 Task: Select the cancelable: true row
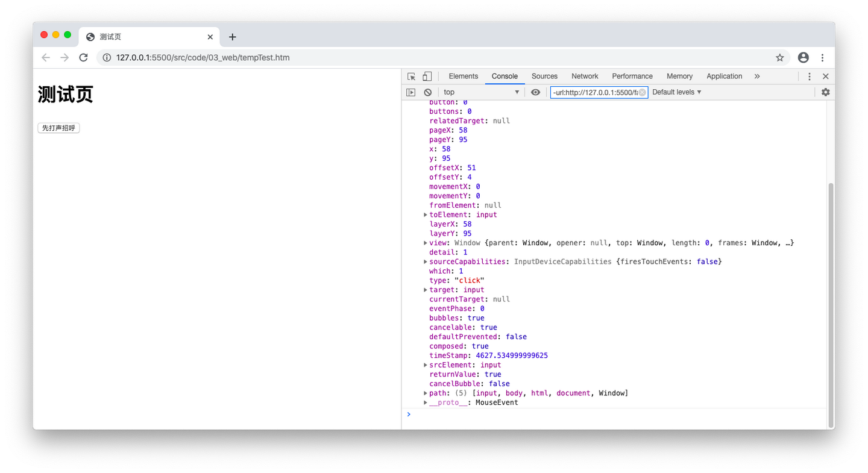(x=464, y=328)
